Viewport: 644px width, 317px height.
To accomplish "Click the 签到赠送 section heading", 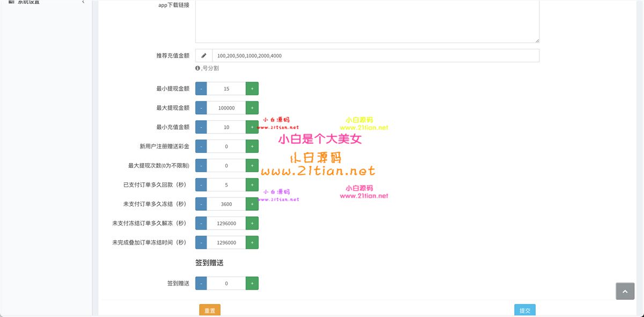I will click(x=209, y=263).
